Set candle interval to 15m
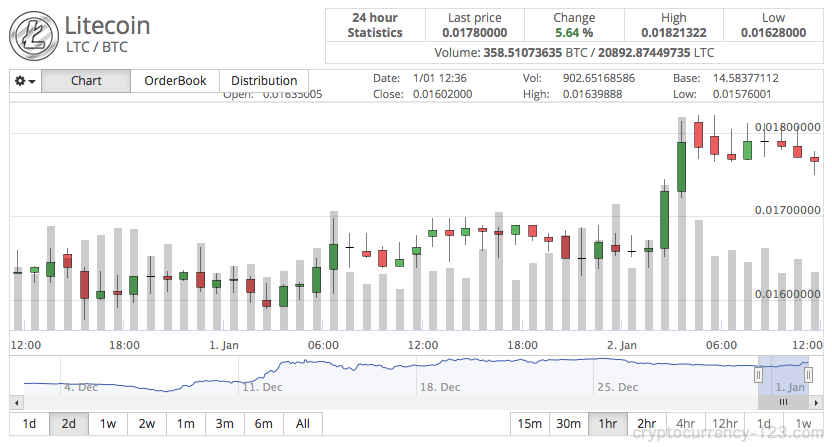 click(x=530, y=424)
